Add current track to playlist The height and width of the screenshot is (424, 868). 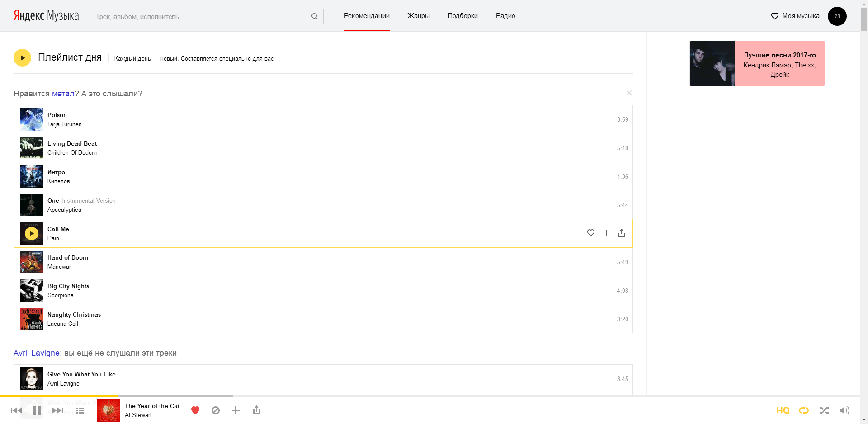[x=236, y=410]
